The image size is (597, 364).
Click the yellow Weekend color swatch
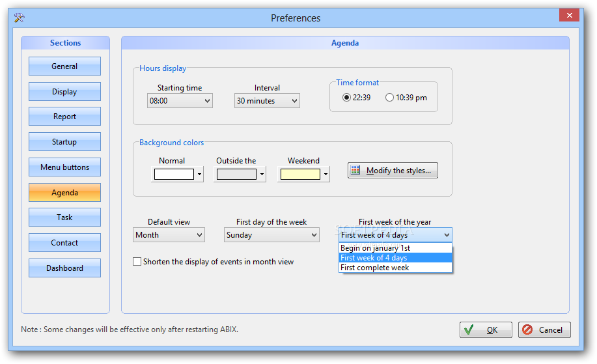[300, 175]
